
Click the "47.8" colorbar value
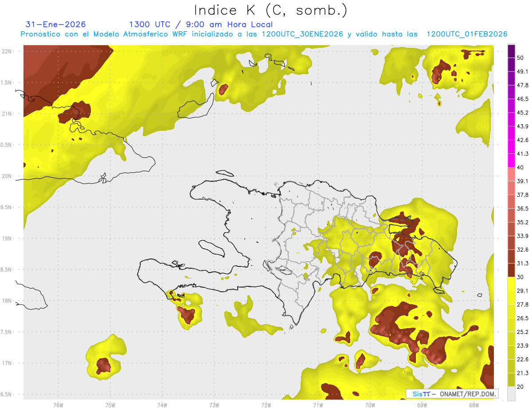pos(523,85)
